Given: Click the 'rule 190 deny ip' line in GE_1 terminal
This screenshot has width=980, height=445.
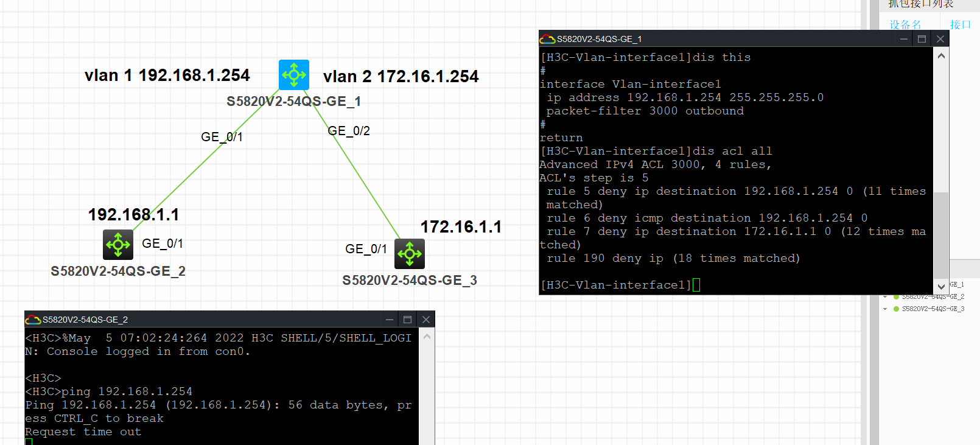Looking at the screenshot, I should pos(674,258).
